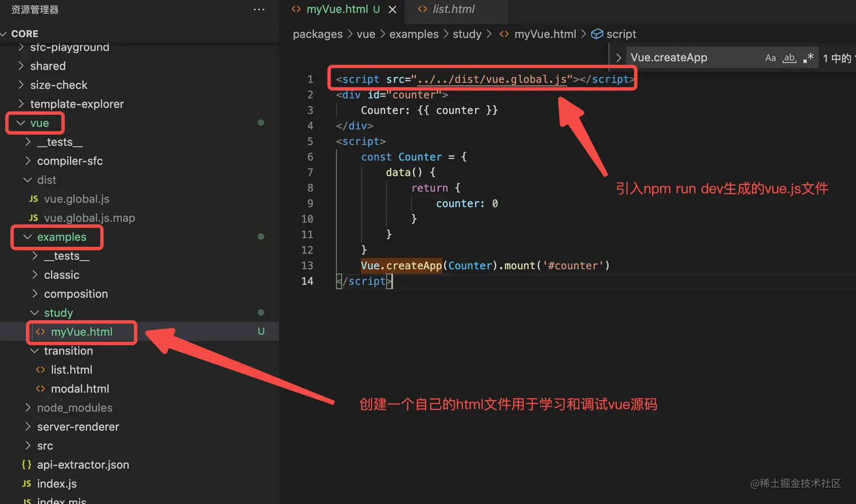Expand the composition folder
This screenshot has height=504, width=856.
(x=76, y=294)
